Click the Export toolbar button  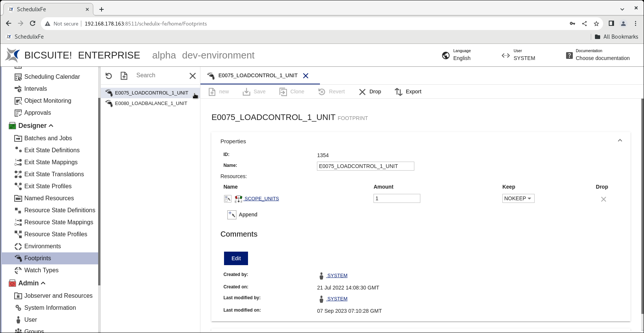(408, 91)
